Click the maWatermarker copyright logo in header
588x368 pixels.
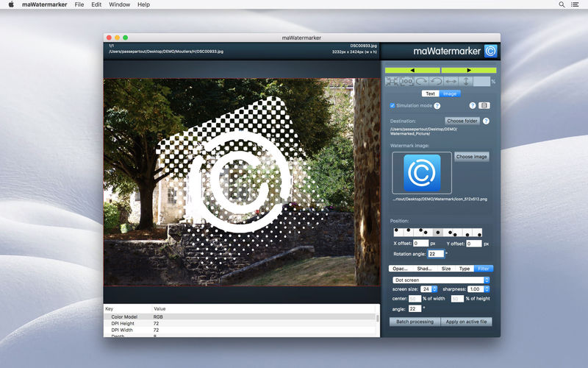pos(490,51)
